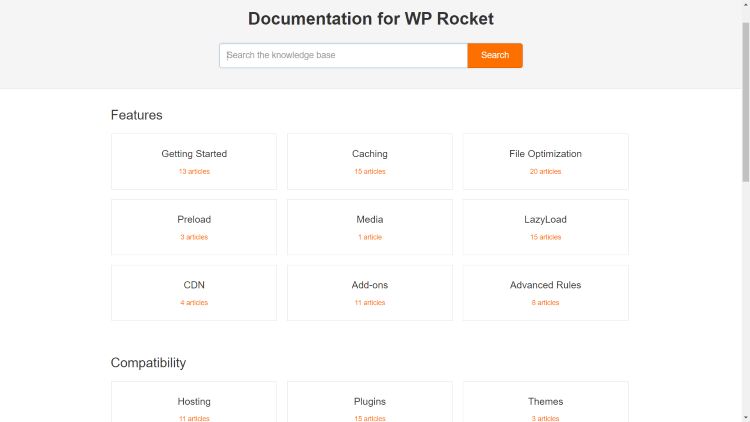Open the Themes compatibility card
The width and height of the screenshot is (750, 422).
coord(546,402)
